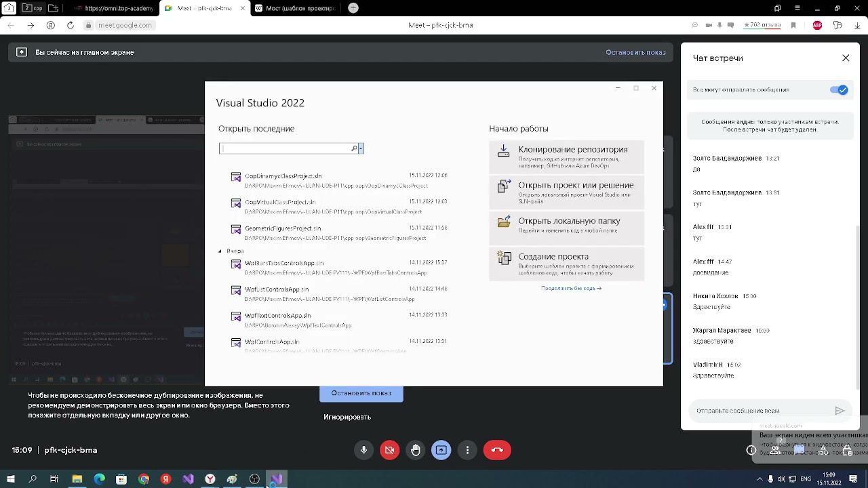The height and width of the screenshot is (488, 868).
Task: Collapse the 'Вчера' group
Action: point(220,251)
